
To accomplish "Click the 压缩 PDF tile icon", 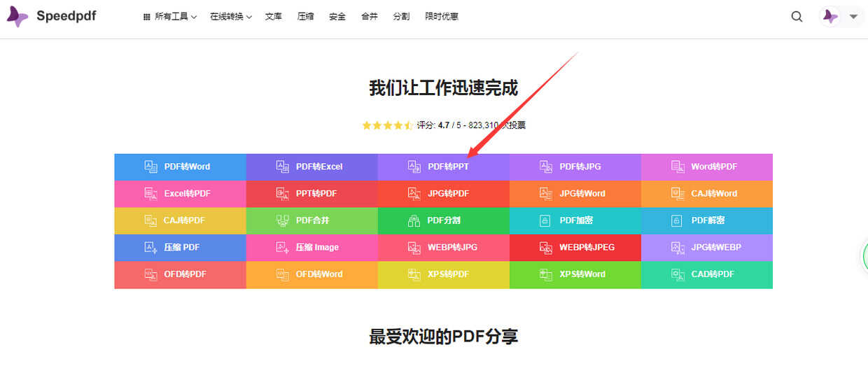I will point(150,247).
